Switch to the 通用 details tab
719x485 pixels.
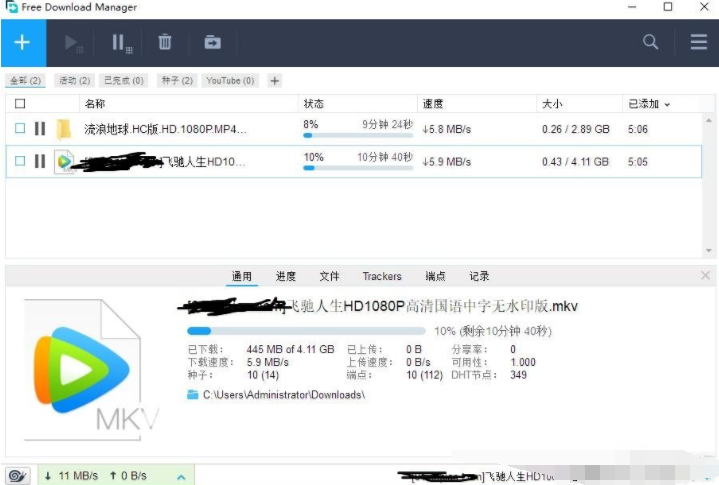(242, 276)
